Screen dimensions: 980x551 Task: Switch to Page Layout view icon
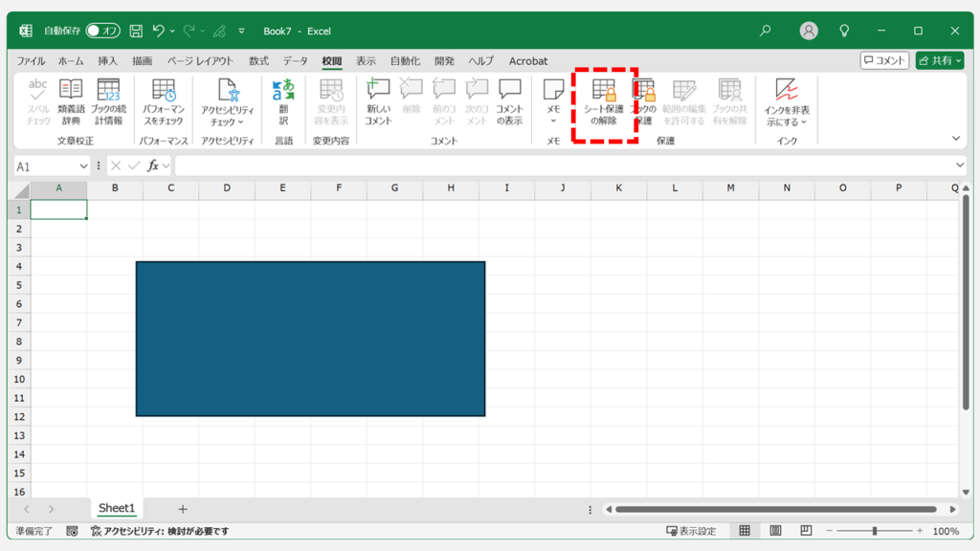tap(775, 530)
